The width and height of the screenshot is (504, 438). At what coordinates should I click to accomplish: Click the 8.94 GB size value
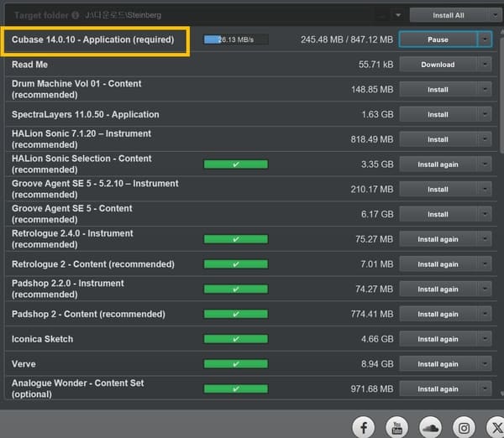pyautogui.click(x=377, y=364)
